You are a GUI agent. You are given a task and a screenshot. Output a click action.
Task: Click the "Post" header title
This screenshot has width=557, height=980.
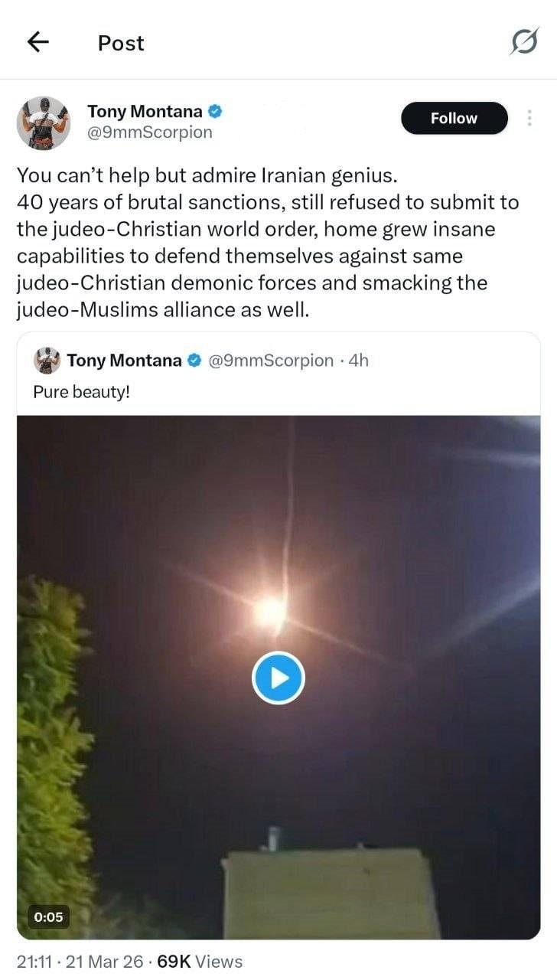pos(121,44)
